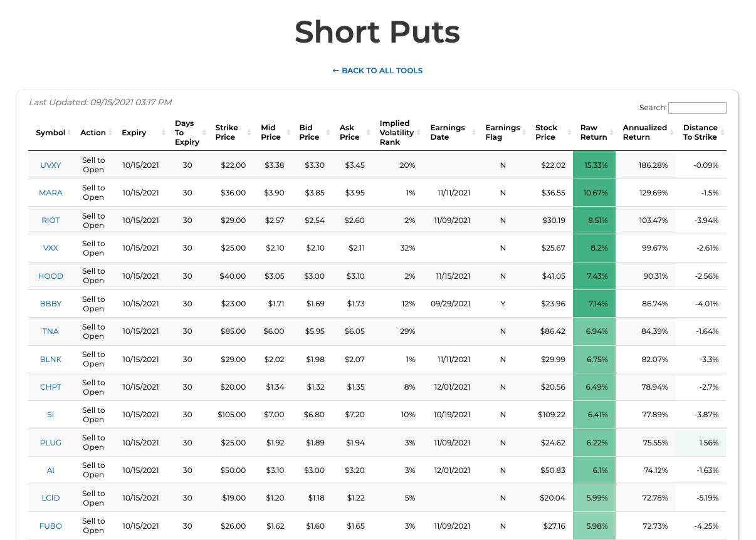756x540 pixels.
Task: Sort by Raw Return column header
Action: (593, 133)
